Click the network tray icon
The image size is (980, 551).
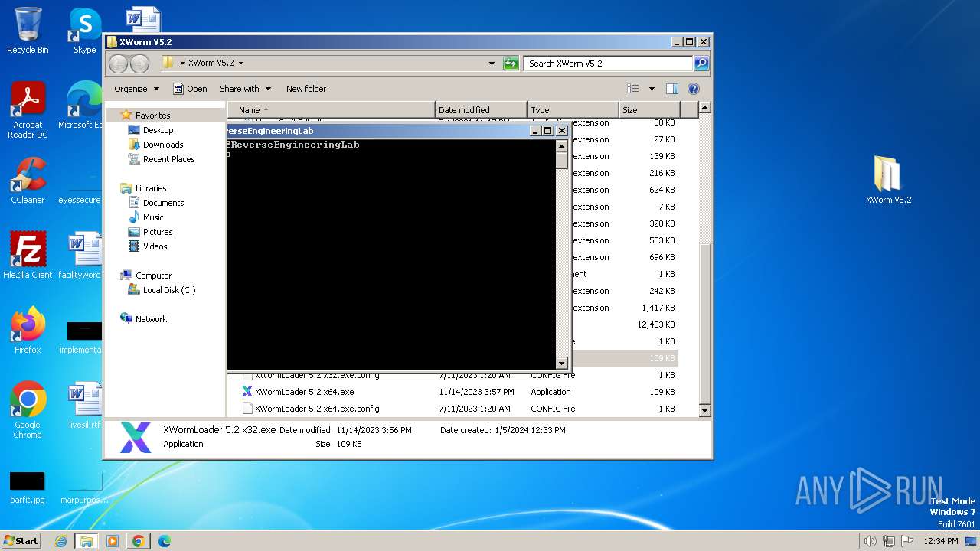click(888, 541)
